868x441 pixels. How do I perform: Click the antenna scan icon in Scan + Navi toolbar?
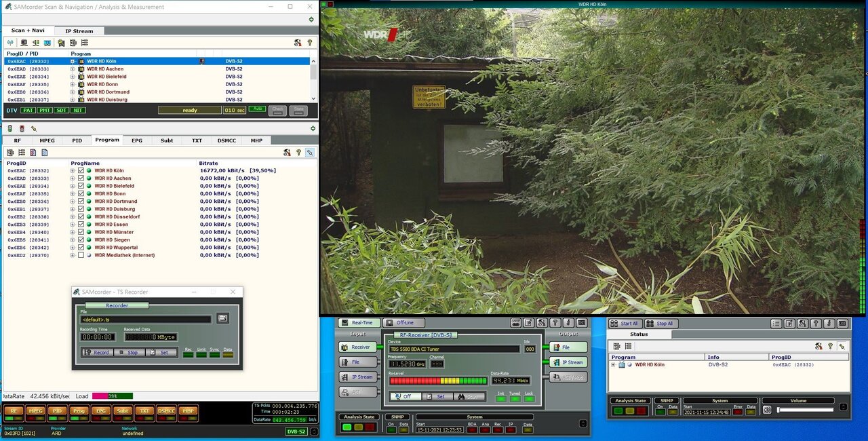pos(10,43)
